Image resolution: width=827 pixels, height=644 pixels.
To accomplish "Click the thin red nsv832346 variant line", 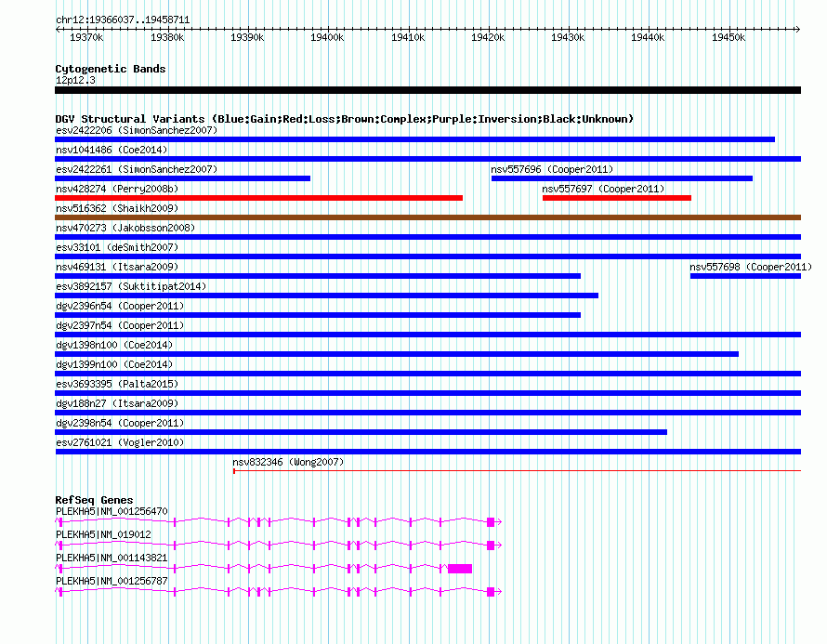I will point(517,470).
